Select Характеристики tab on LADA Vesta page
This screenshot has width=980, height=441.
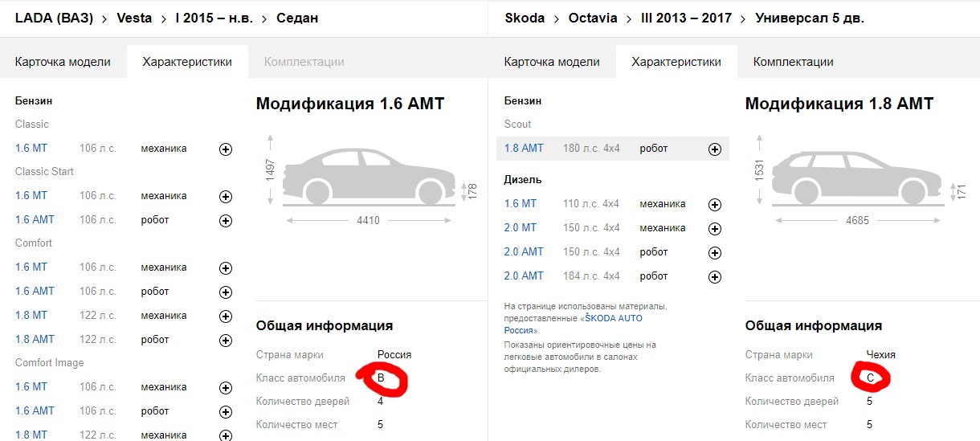(187, 62)
